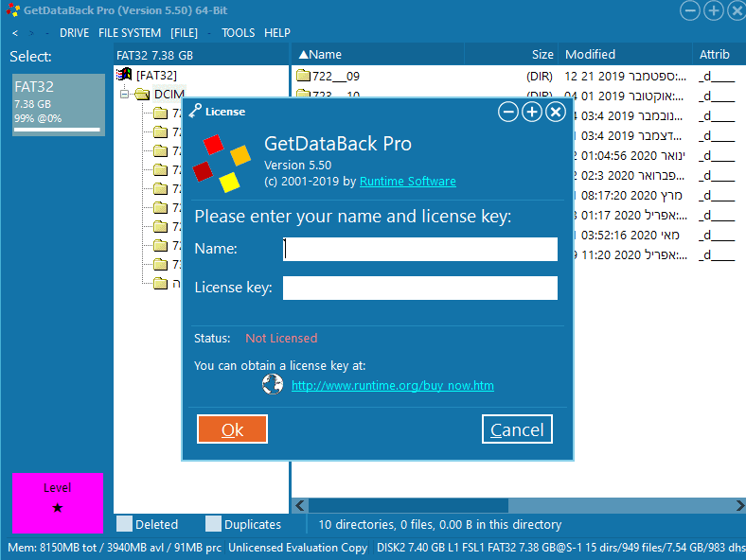Viewport: 746px width, 560px height.
Task: Click the GetDataBack Pro colored squares logo
Action: pyautogui.click(x=222, y=163)
